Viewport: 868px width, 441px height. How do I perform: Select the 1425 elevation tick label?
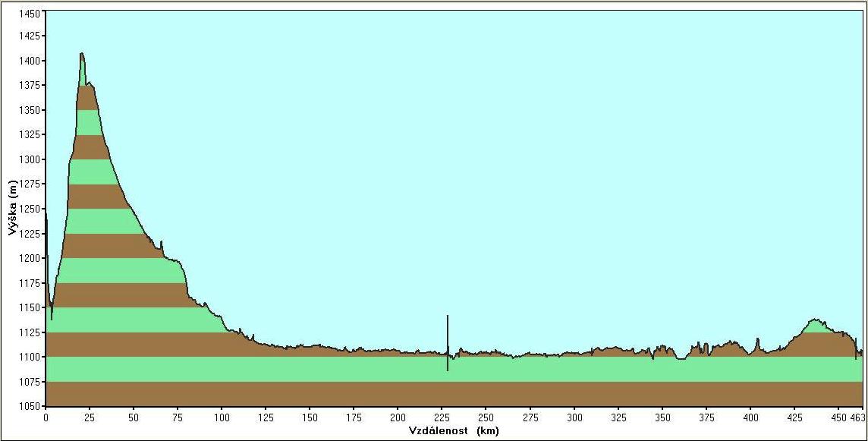29,36
